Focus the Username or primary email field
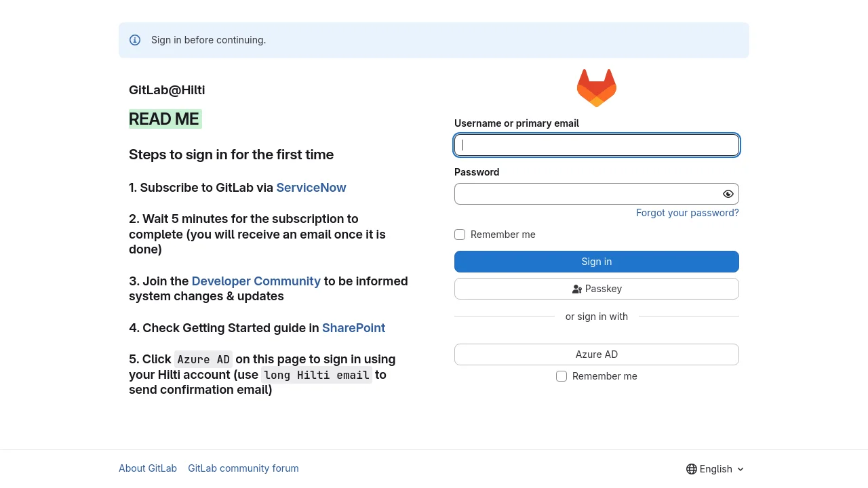 coord(597,145)
